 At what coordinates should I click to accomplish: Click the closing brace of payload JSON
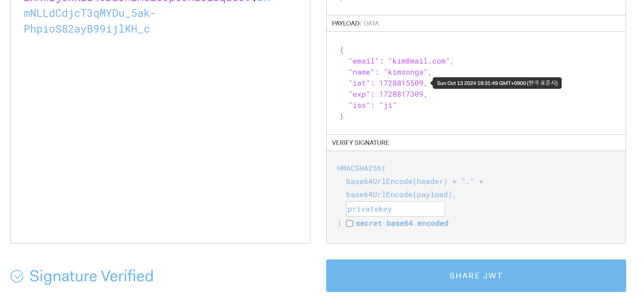[x=341, y=116]
